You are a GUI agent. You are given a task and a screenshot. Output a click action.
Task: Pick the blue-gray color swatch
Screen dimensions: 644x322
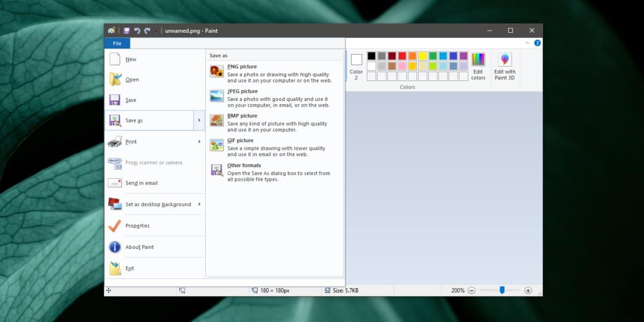(453, 66)
